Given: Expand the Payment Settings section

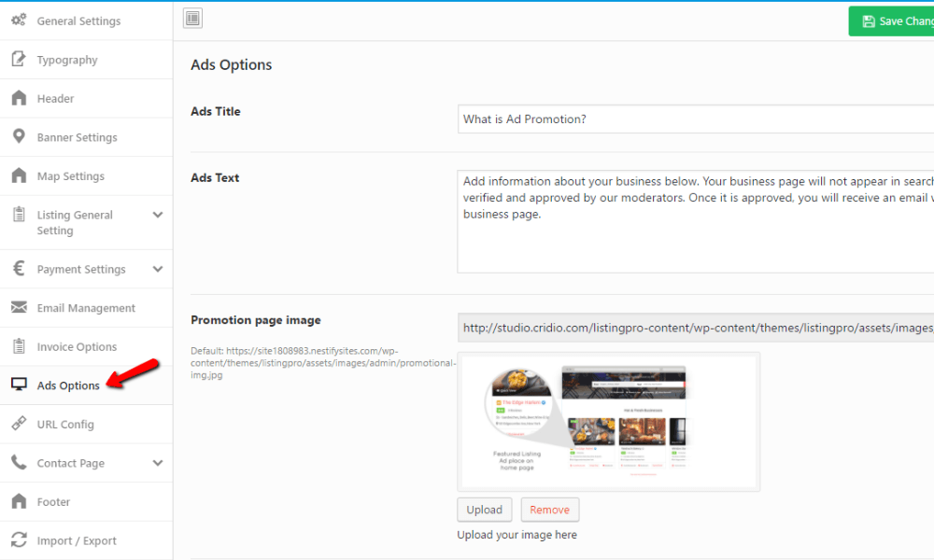Looking at the screenshot, I should pyautogui.click(x=157, y=269).
